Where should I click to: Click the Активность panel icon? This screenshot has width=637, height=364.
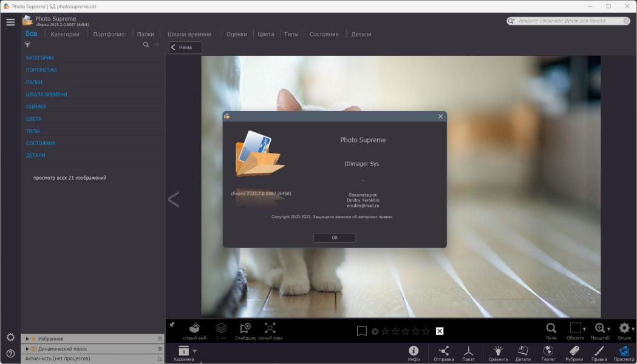(160, 359)
